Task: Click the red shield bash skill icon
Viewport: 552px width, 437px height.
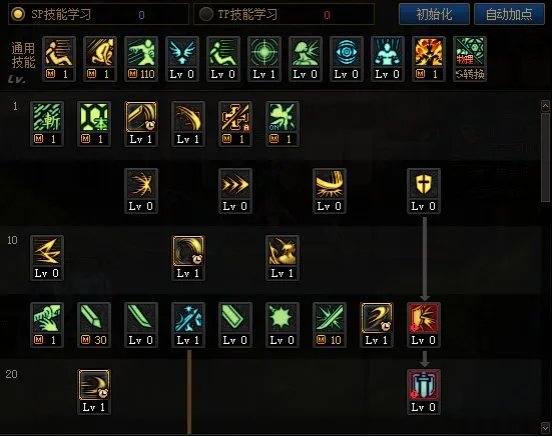Action: (x=424, y=318)
